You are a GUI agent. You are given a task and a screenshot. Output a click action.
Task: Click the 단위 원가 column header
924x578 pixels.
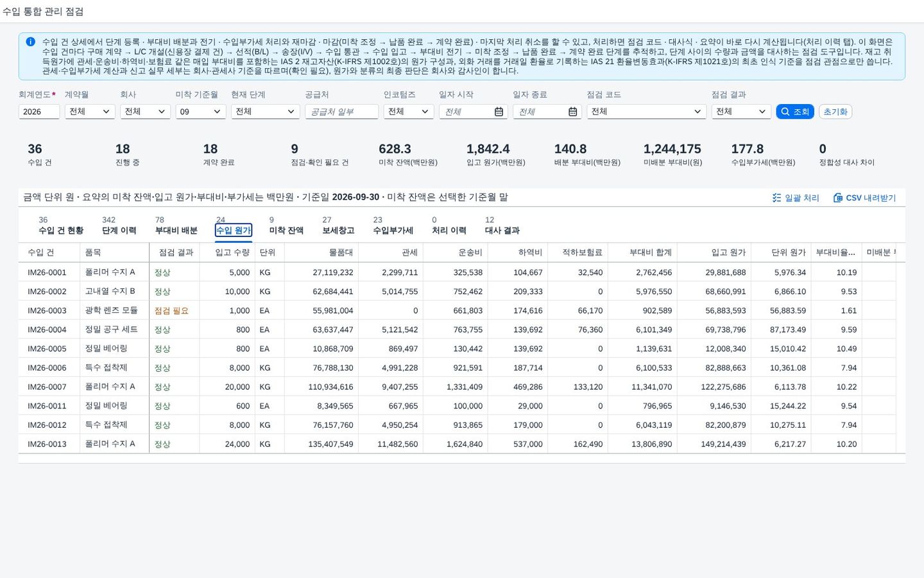(x=781, y=253)
